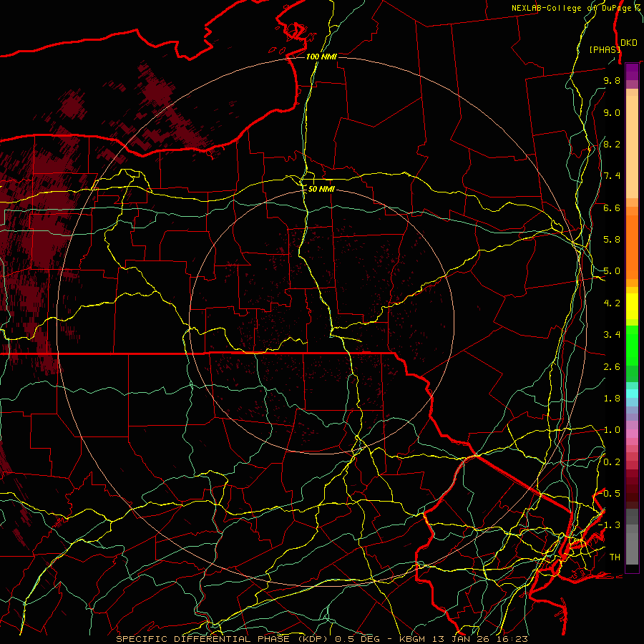Click the 9.8 value on the color scale
The image size is (644, 644).
[x=612, y=80]
